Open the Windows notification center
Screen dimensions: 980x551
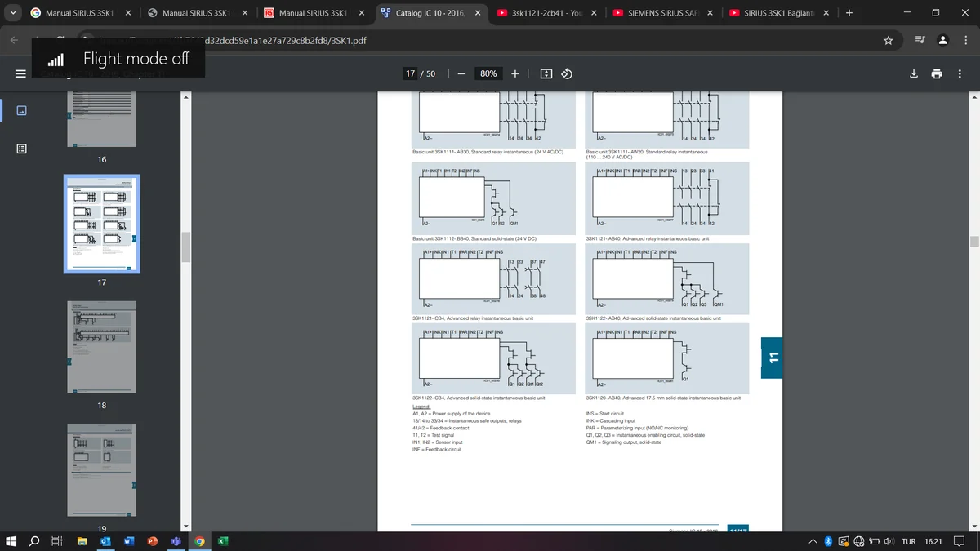point(960,541)
